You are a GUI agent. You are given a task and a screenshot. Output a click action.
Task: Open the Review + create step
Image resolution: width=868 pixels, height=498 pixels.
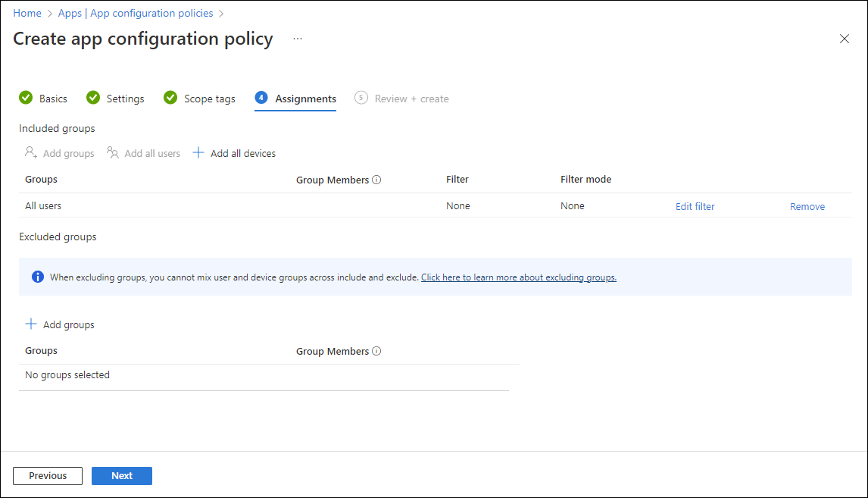[411, 98]
